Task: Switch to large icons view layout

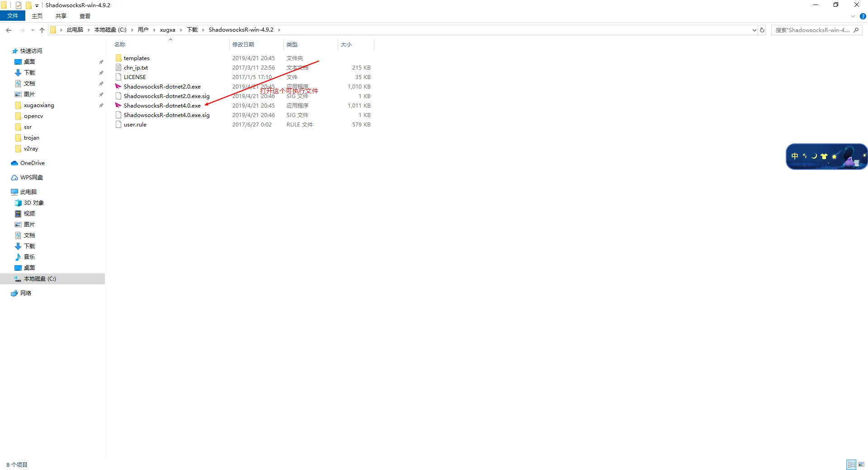Action: pyautogui.click(x=861, y=465)
